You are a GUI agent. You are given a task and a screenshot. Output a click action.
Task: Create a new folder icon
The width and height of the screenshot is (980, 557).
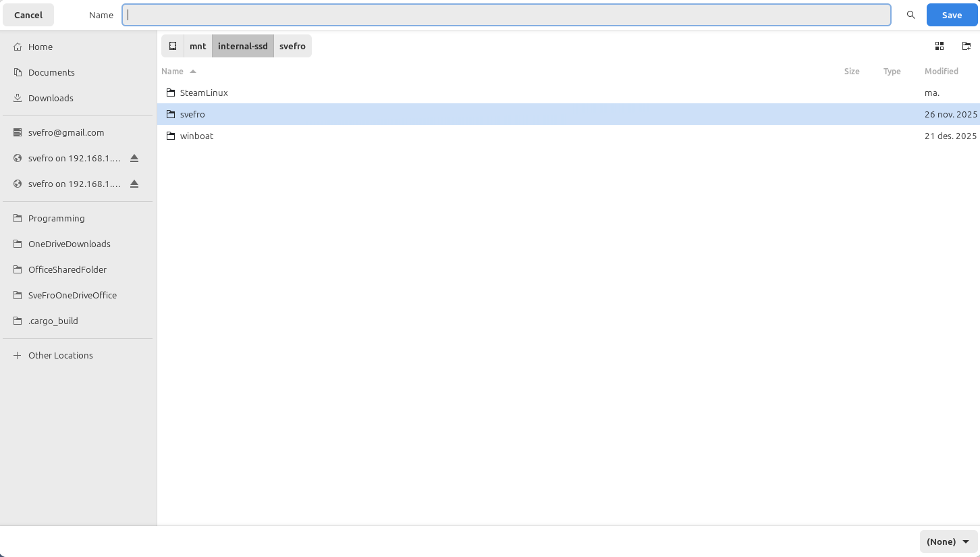click(x=967, y=46)
